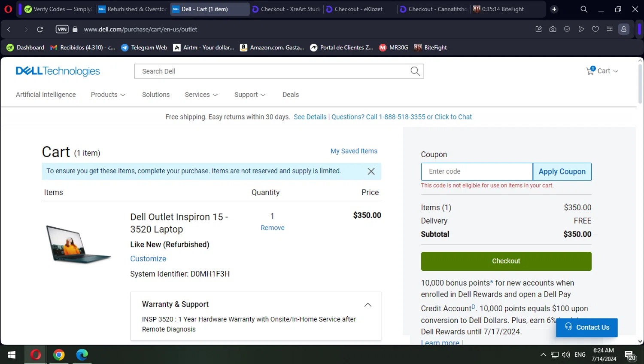
Task: Collapse the Warranty & Support section
Action: (368, 305)
